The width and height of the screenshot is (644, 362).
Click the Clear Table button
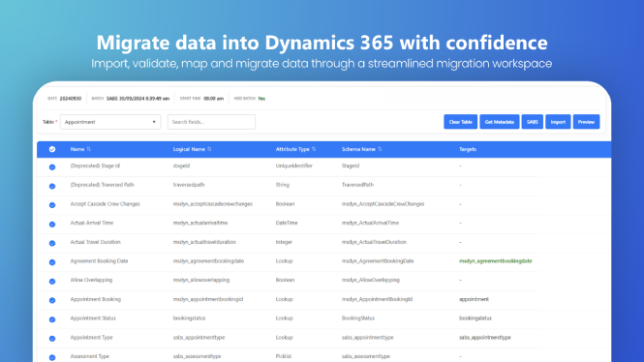(460, 122)
